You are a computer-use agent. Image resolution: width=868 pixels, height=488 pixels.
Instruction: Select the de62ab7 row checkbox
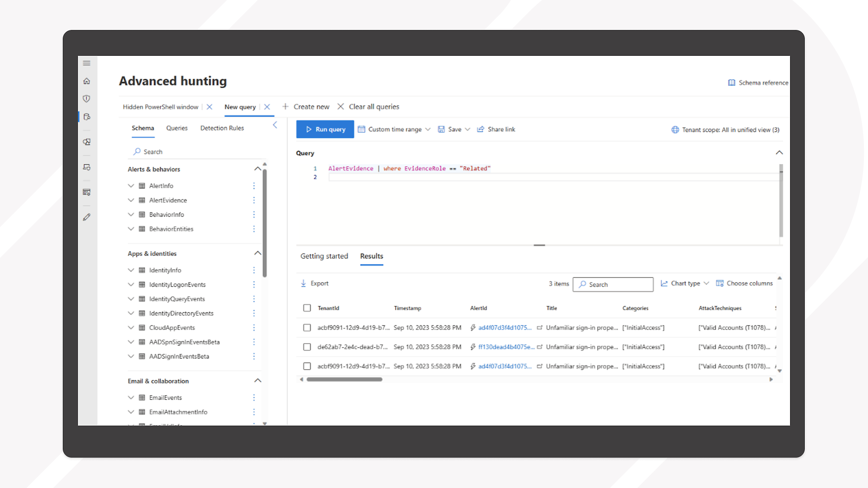(307, 347)
